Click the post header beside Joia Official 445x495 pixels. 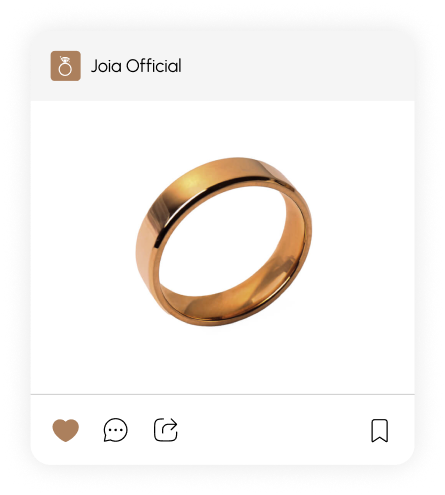(223, 66)
